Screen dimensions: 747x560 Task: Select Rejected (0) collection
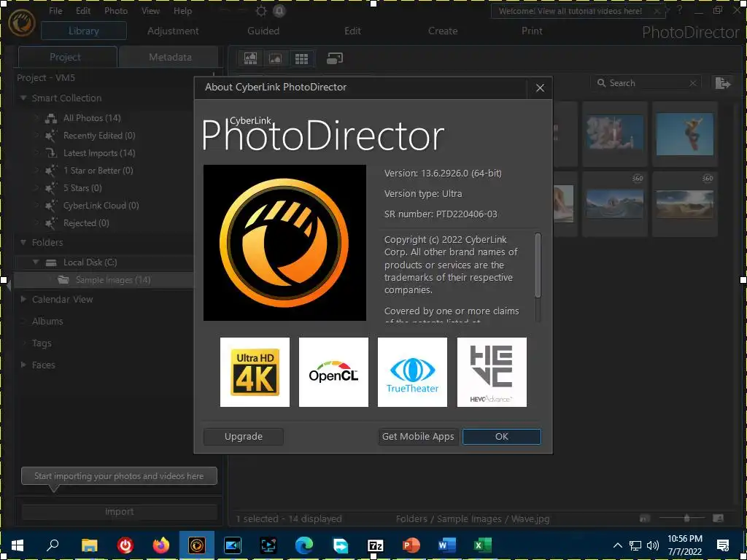click(x=86, y=223)
